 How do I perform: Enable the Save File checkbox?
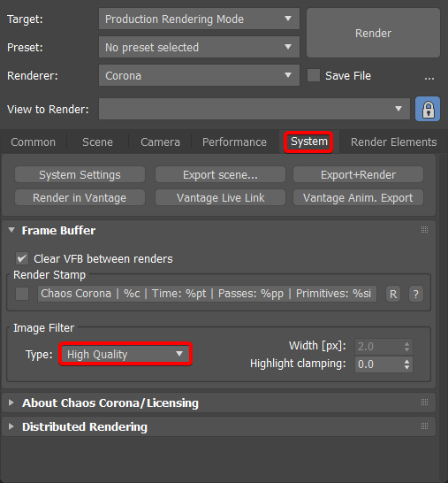click(314, 75)
